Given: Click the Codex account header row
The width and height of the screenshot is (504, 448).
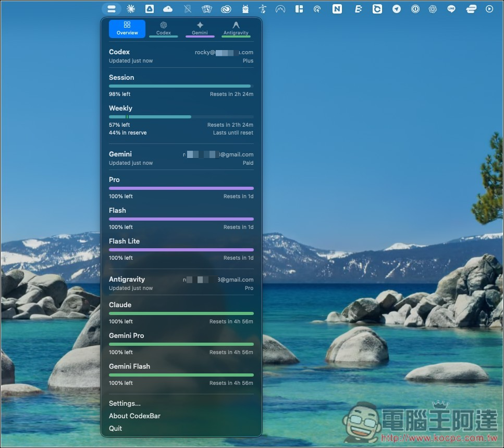Looking at the screenshot, I should click(x=181, y=56).
